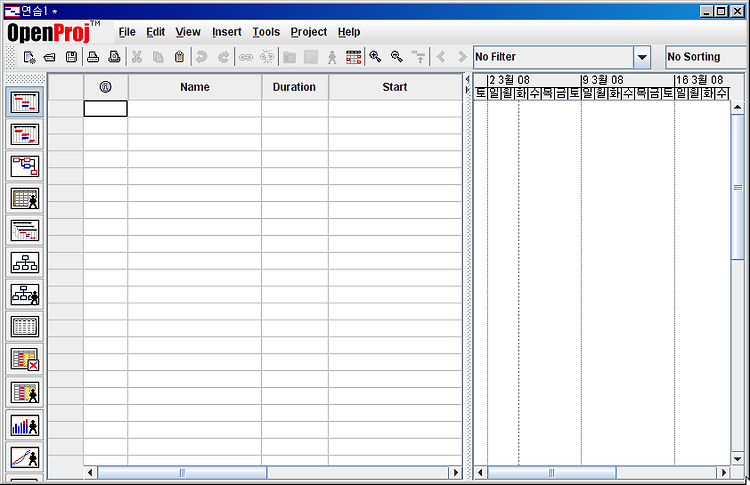The height and width of the screenshot is (485, 750).
Task: Click task table scroll right arrow
Action: click(456, 473)
